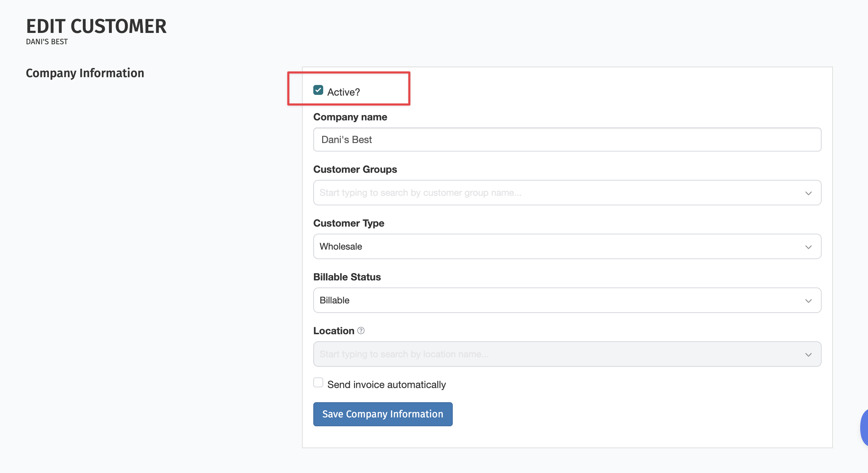Click the Location field label

333,331
